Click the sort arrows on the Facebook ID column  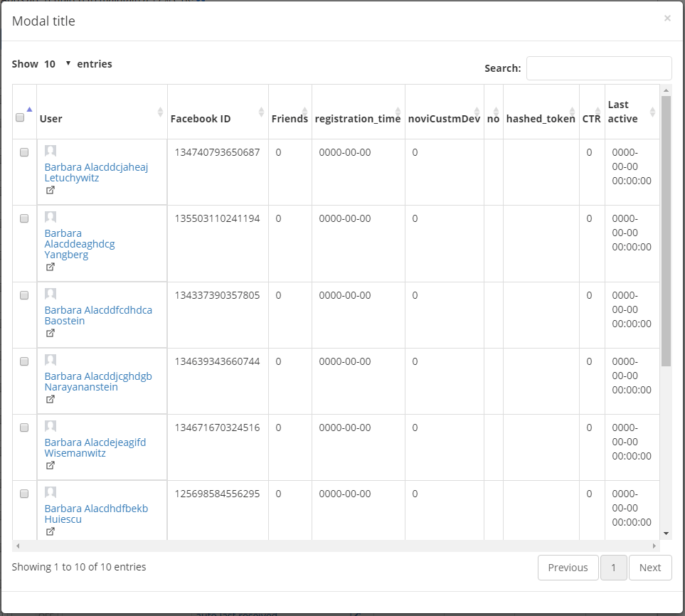(x=261, y=112)
